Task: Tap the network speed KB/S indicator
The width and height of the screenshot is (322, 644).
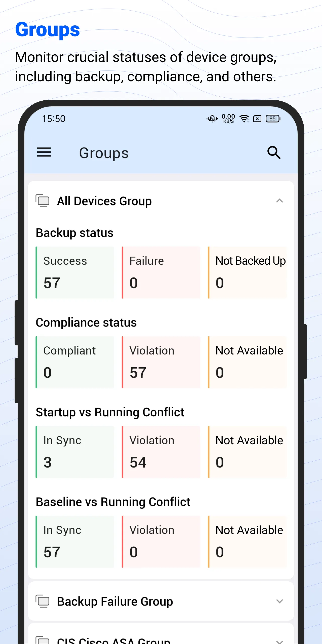Action: pyautogui.click(x=228, y=118)
